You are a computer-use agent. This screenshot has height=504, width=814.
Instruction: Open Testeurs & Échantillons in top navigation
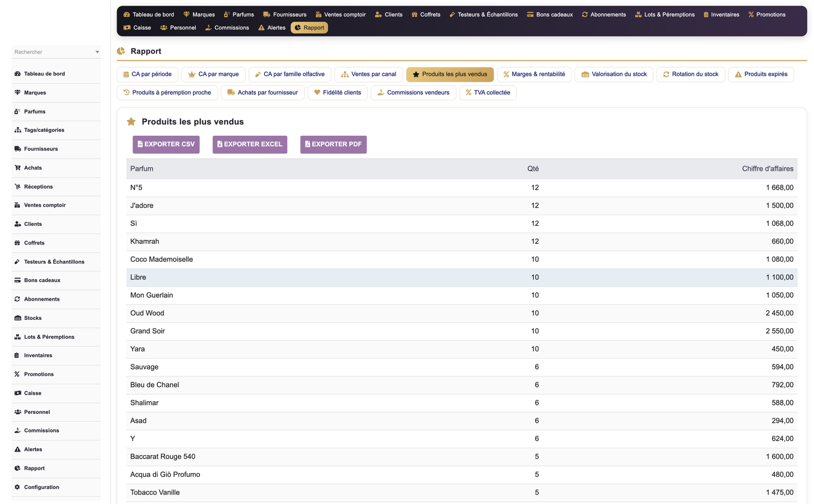click(x=483, y=15)
